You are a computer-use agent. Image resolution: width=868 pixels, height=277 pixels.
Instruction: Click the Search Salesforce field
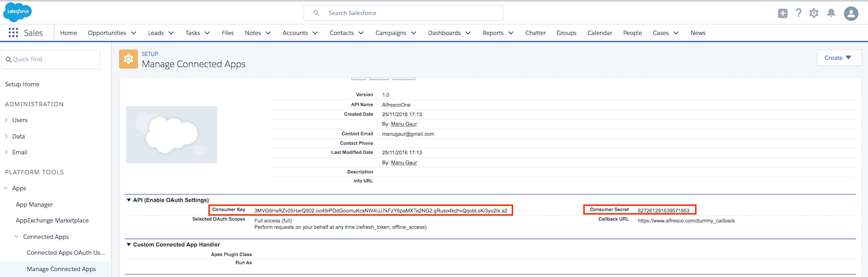(x=403, y=13)
